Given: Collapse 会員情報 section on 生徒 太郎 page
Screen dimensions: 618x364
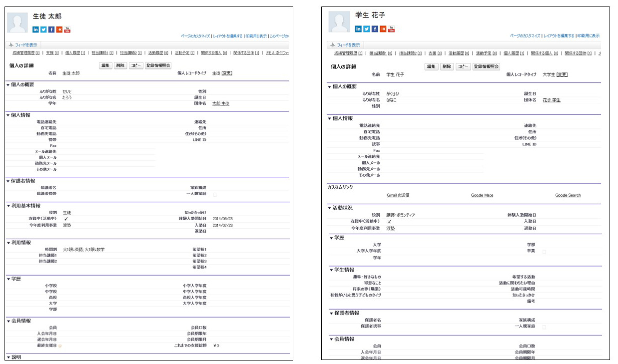Looking at the screenshot, I should 8,321.
